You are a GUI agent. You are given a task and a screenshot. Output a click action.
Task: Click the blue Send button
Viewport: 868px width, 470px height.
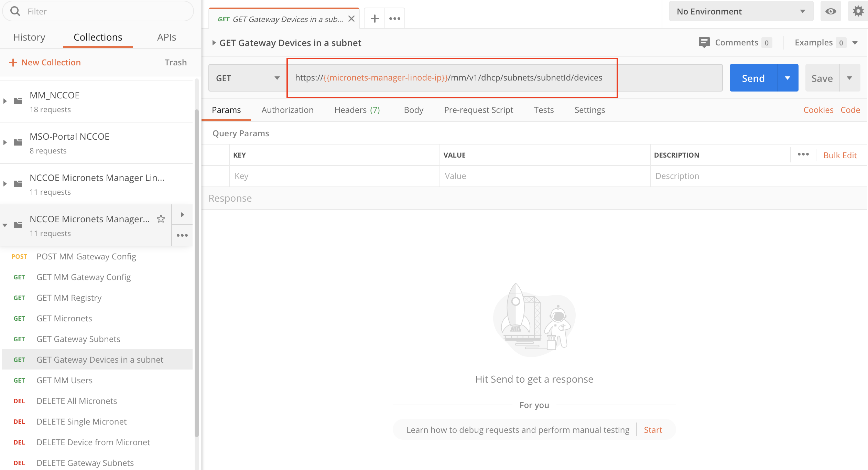tap(753, 78)
